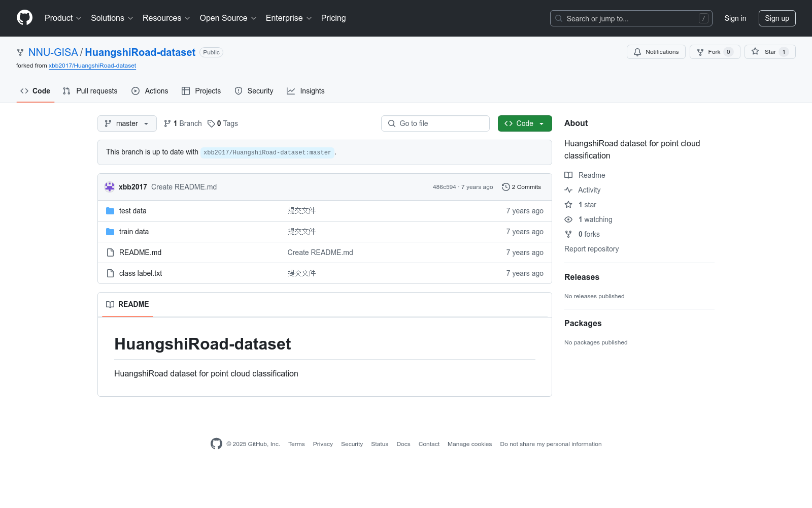Click the GitHub logo in header
This screenshot has width=812, height=508.
[x=24, y=18]
